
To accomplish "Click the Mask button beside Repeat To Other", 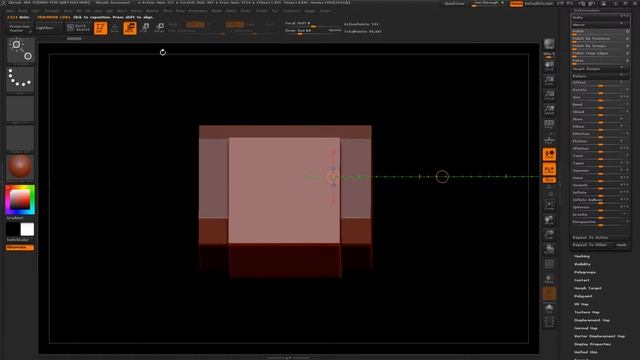I will [x=622, y=245].
